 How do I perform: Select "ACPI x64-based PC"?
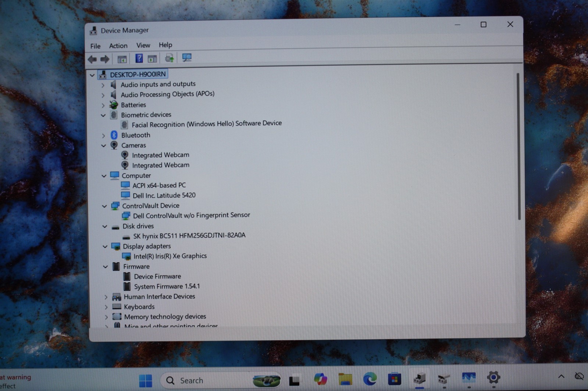point(159,185)
